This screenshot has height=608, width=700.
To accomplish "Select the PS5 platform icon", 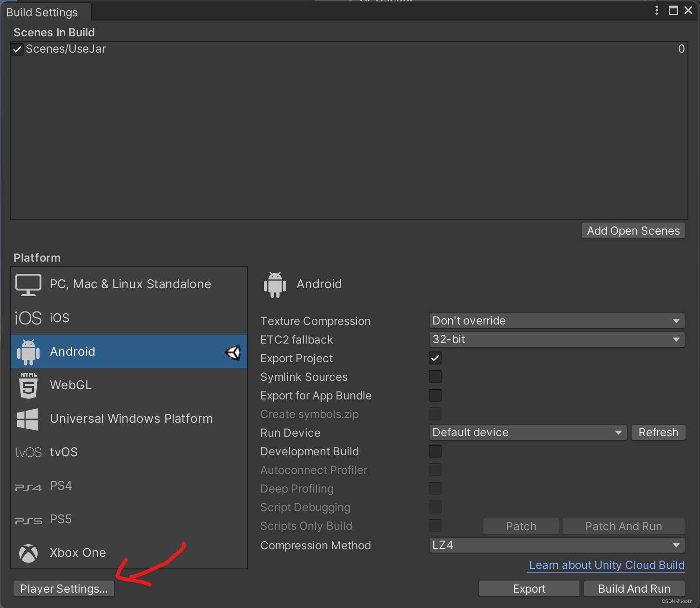I will [28, 519].
